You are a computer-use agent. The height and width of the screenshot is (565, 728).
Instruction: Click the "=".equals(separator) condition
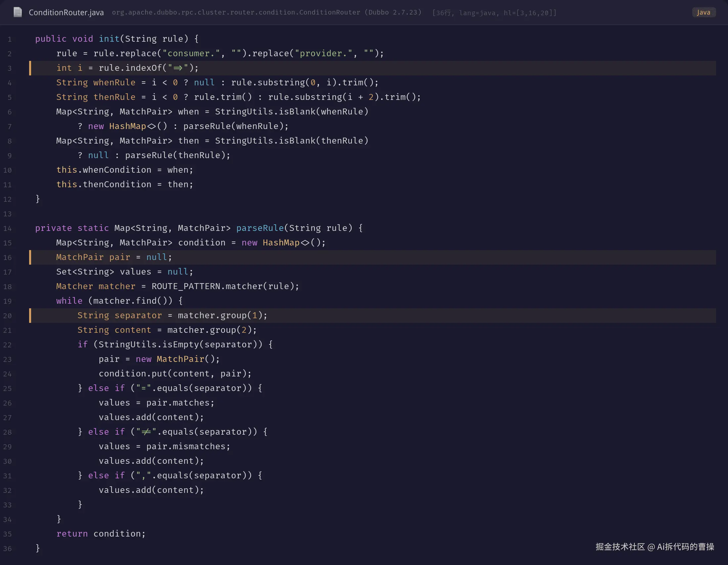pyautogui.click(x=191, y=388)
